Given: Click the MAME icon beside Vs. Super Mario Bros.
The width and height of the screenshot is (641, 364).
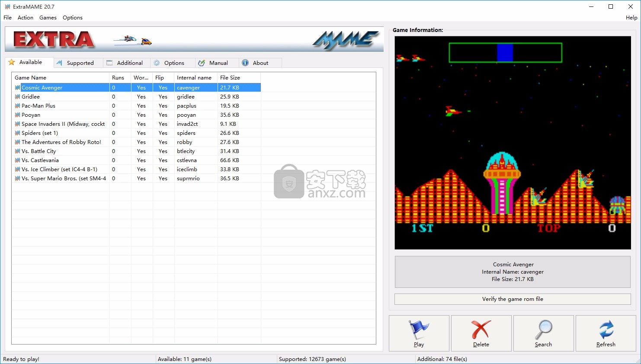Looking at the screenshot, I should tap(17, 179).
